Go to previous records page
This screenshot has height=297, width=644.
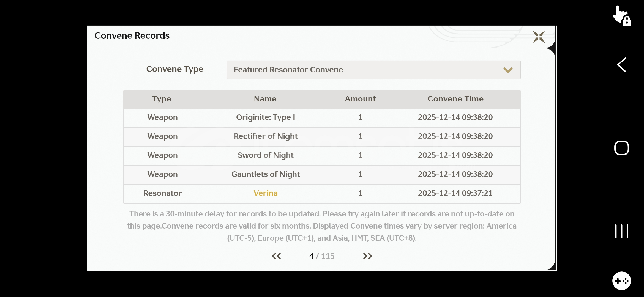click(x=276, y=256)
